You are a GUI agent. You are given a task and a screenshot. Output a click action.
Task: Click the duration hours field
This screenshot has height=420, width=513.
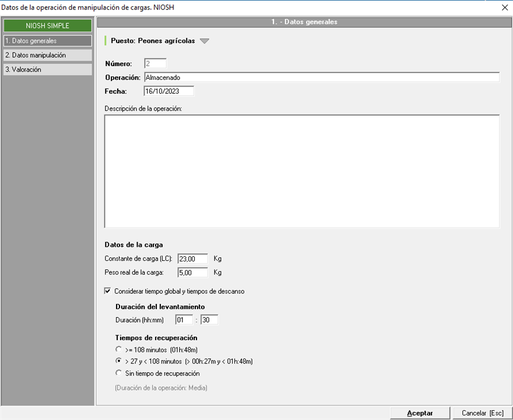click(x=184, y=320)
